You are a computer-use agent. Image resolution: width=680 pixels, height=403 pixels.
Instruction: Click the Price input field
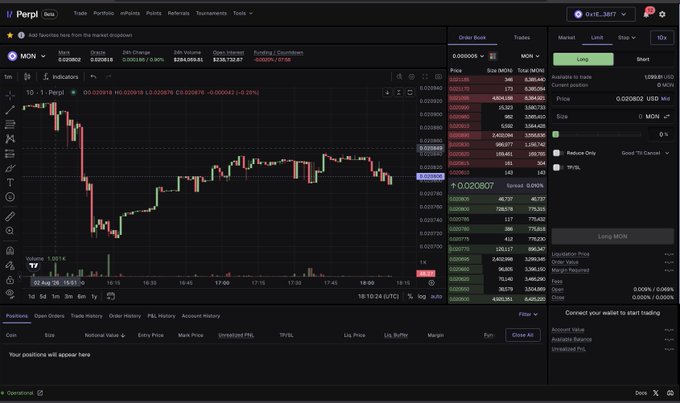[x=612, y=99]
